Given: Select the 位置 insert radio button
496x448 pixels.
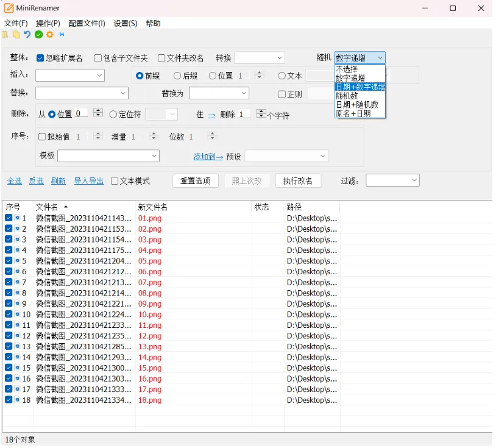Looking at the screenshot, I should 213,76.
